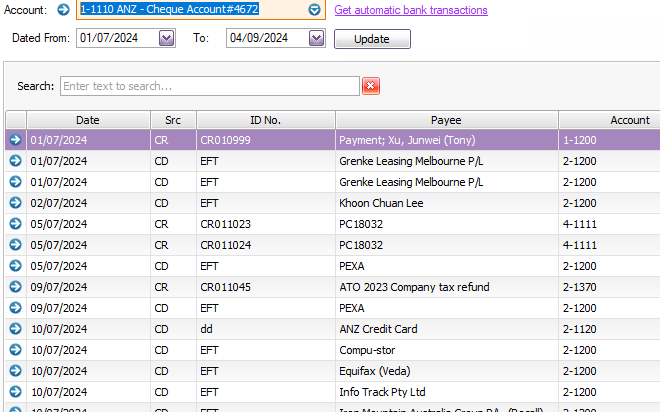Clear search with the red X icon

pos(371,87)
